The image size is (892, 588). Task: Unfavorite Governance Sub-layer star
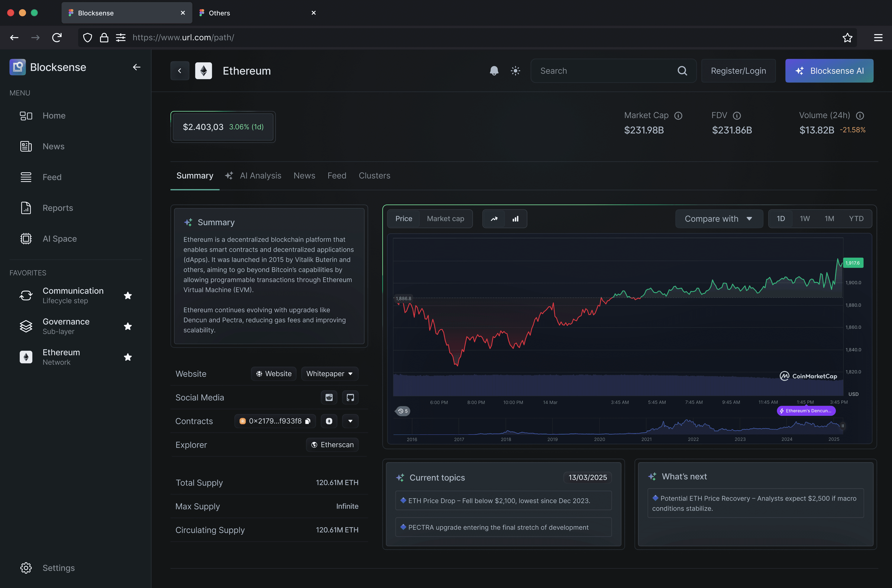point(128,326)
